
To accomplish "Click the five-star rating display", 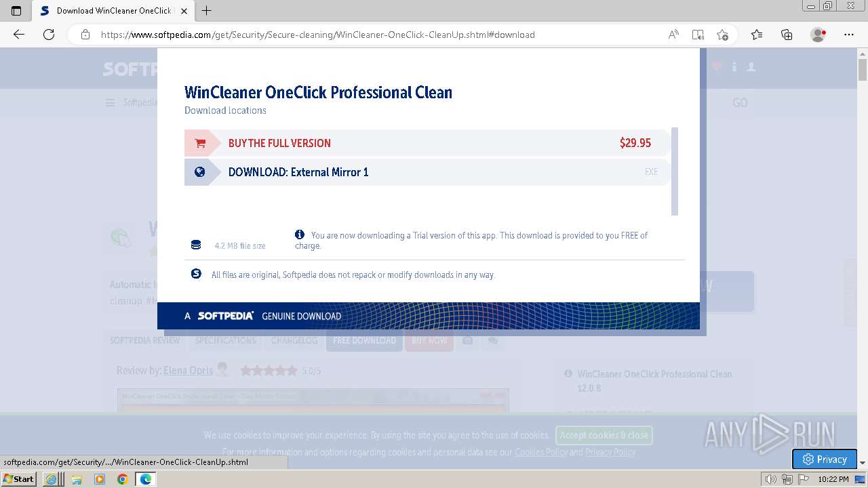I will (x=269, y=370).
